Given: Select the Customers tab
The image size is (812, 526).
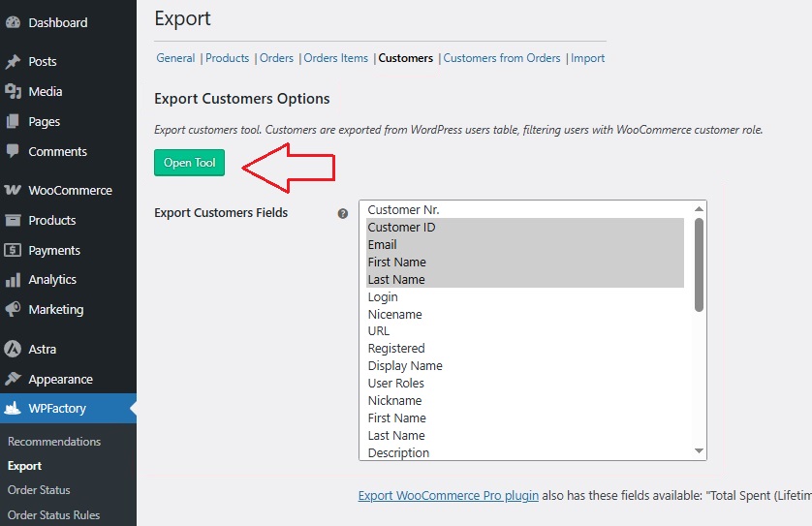Looking at the screenshot, I should [405, 58].
